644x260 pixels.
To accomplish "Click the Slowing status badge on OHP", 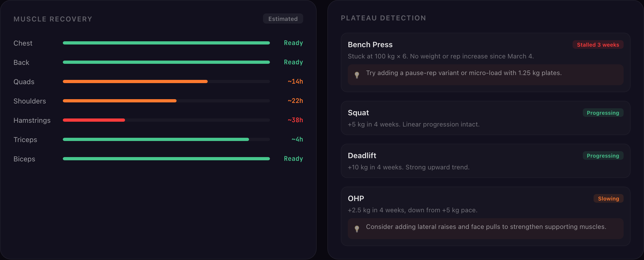I will coord(608,199).
